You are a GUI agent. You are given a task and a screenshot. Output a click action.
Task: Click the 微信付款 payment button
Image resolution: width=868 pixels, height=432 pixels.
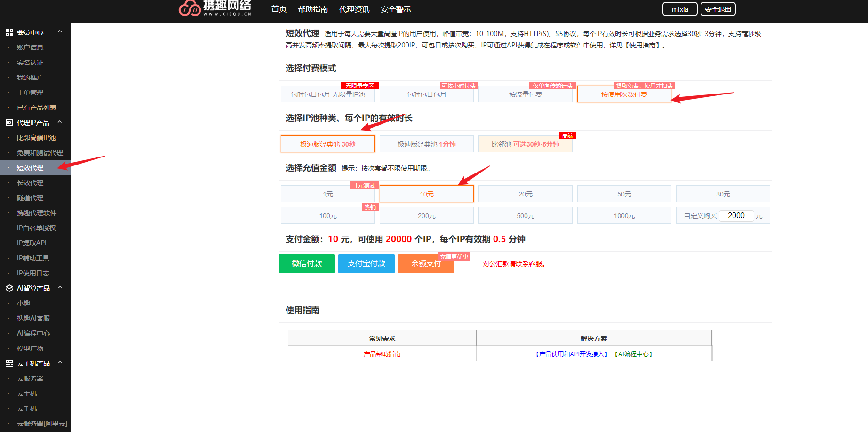(x=306, y=264)
